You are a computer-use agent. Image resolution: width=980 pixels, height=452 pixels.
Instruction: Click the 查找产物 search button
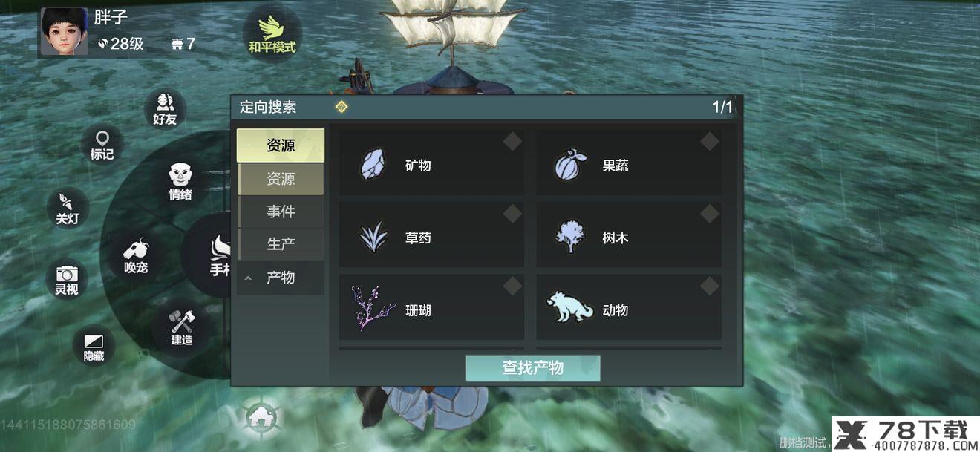pos(533,368)
